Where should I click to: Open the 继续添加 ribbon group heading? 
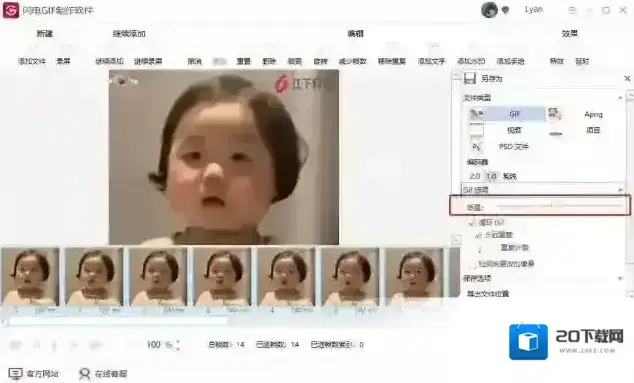click(x=129, y=34)
